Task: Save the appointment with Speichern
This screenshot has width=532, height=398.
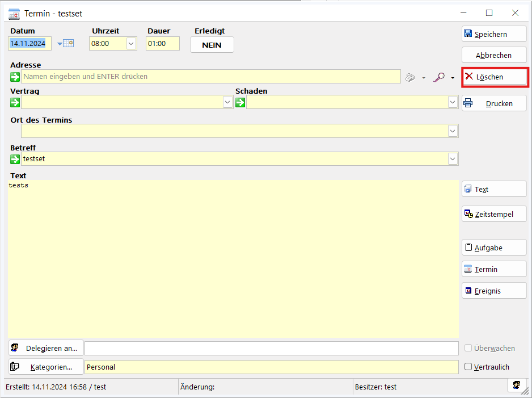Action: [x=494, y=34]
